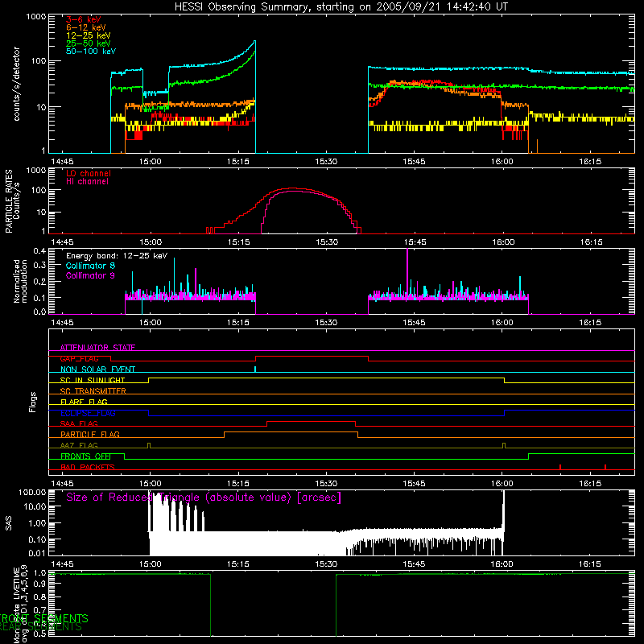Select the yellow '12-25 keV' count-rate legend label
Image resolution: width=644 pixels, height=644 pixels.
[x=89, y=35]
